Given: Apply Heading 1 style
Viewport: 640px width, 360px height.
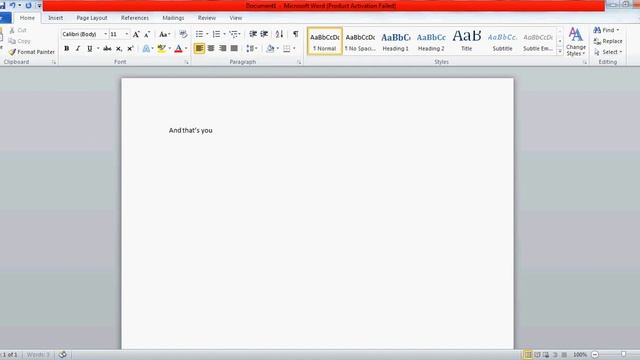Looking at the screenshot, I should [396, 41].
